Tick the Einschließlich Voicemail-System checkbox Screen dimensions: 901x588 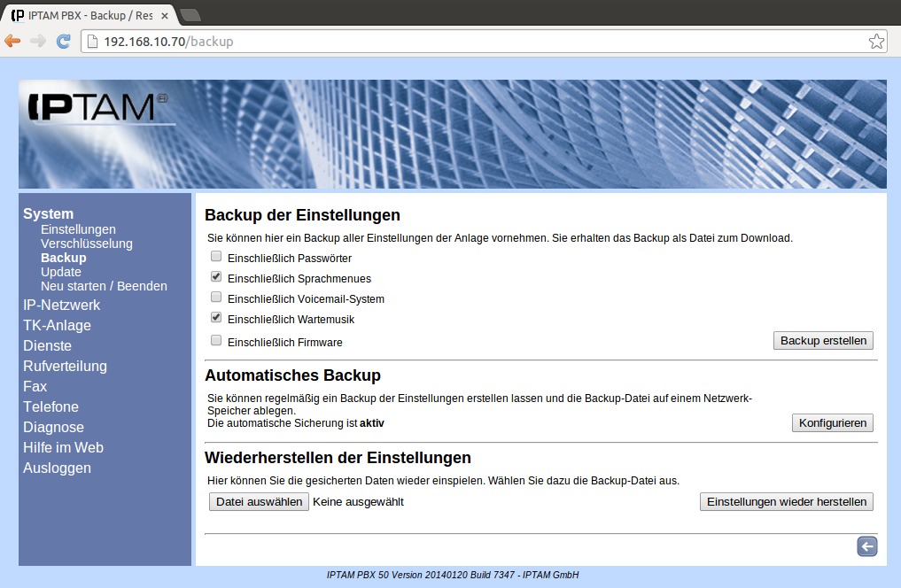[x=216, y=298]
